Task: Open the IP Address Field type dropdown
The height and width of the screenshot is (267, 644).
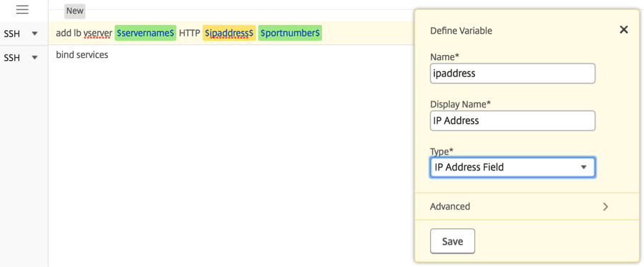Action: [x=512, y=168]
